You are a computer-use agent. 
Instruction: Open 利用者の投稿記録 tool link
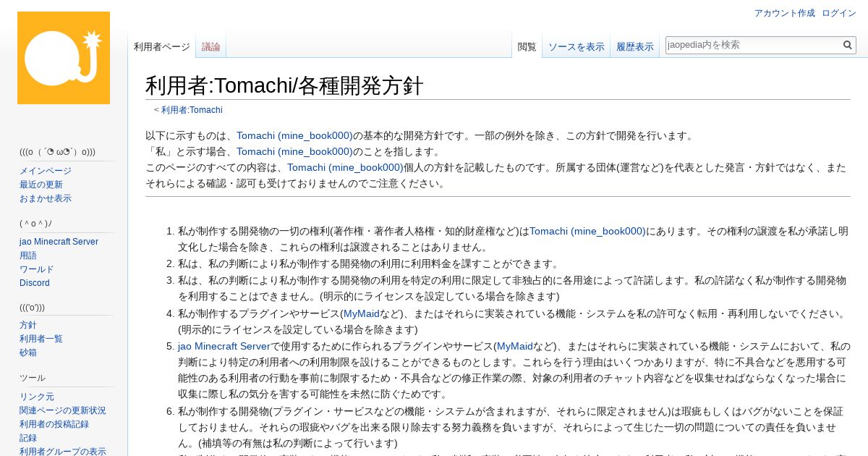54,424
